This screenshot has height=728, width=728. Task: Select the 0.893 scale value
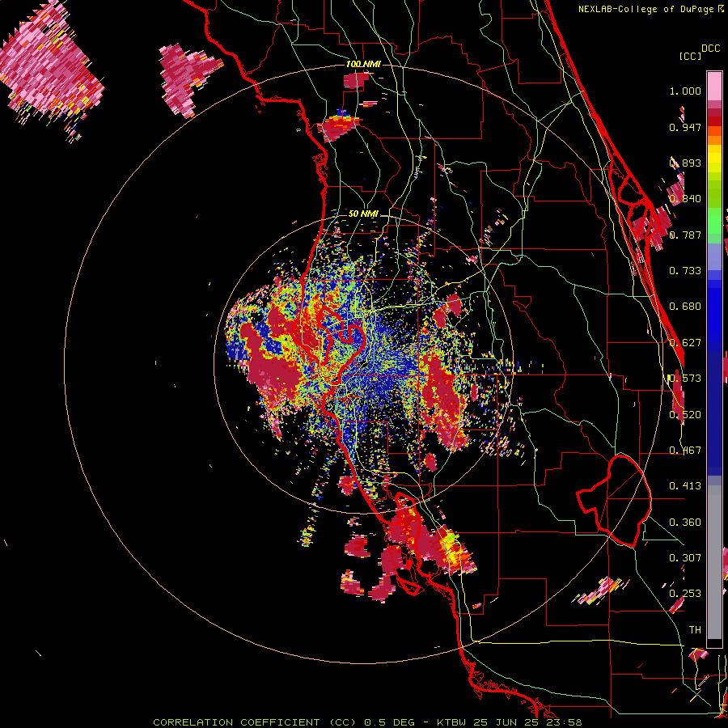[x=685, y=163]
